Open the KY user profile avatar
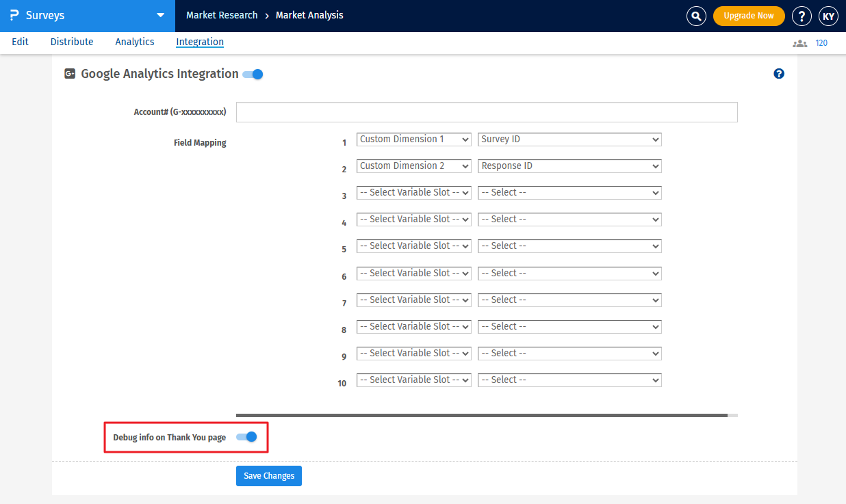Image resolution: width=846 pixels, height=504 pixels. pyautogui.click(x=828, y=16)
